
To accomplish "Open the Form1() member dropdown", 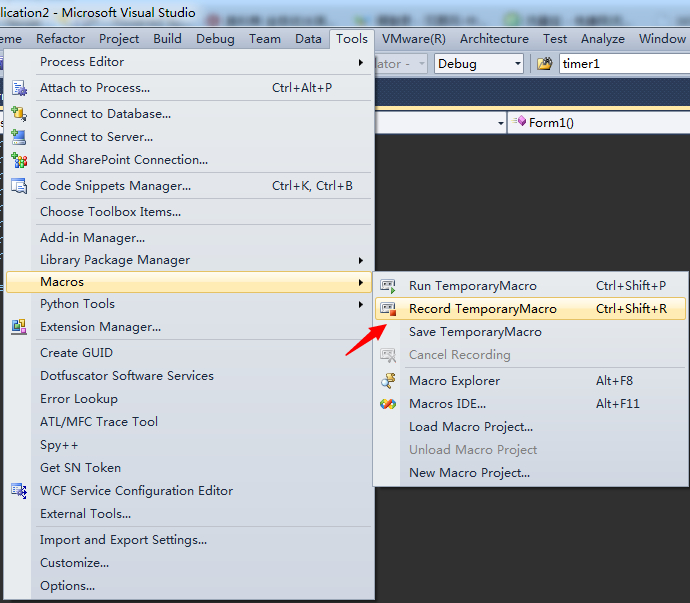I will 599,123.
